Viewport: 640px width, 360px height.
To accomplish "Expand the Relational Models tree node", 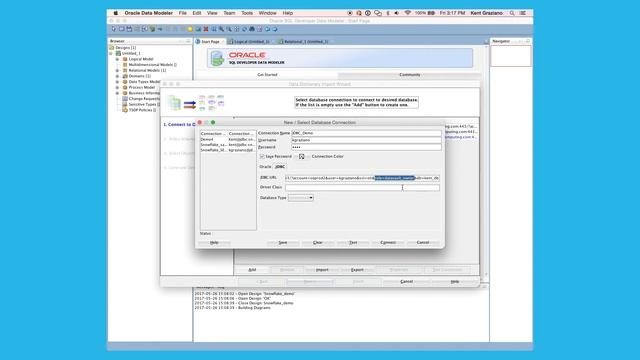I will [118, 71].
